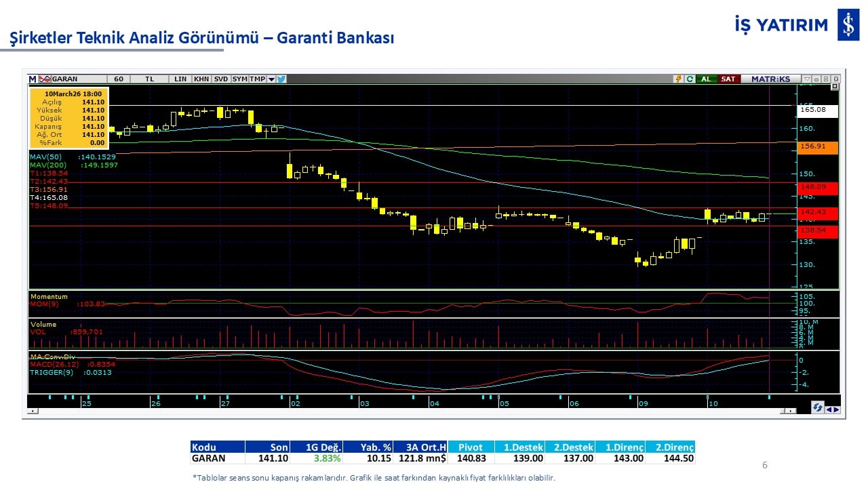Screen dimensions: 868x488
Task: Click the horizontal scrollbar right arrow
Action: (792, 411)
